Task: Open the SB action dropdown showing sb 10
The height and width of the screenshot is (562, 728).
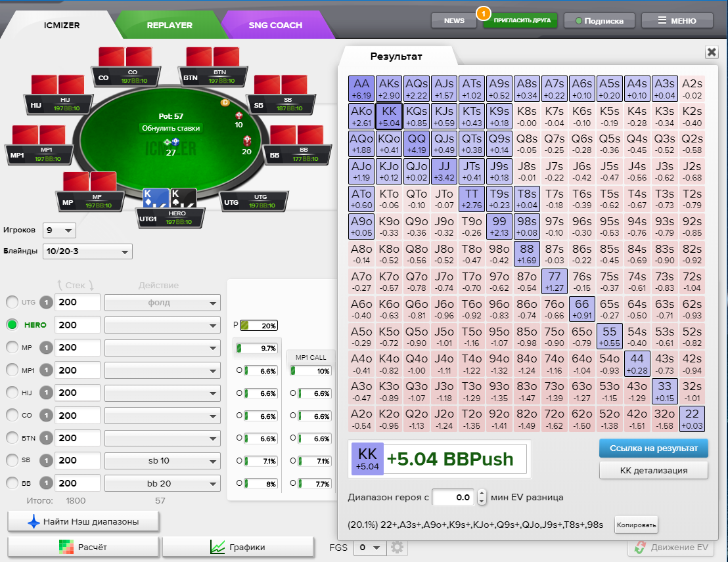Action: (162, 461)
